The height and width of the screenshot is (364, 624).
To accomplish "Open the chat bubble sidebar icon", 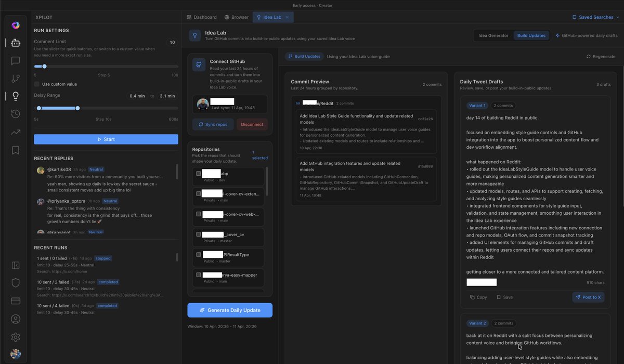I will (x=16, y=61).
